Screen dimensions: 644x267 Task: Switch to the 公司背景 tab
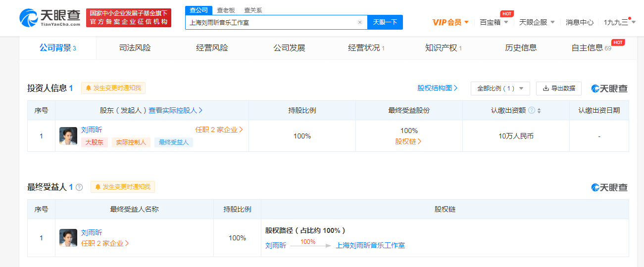click(x=58, y=48)
